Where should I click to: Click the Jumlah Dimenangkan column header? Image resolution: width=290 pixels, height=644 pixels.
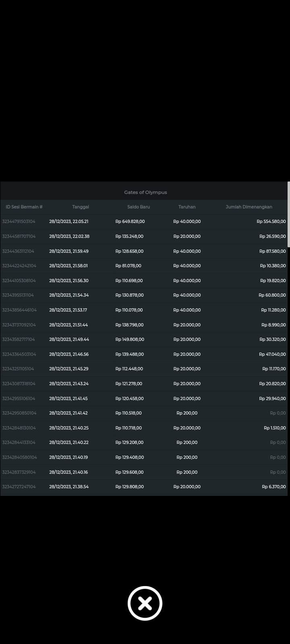[249, 207]
